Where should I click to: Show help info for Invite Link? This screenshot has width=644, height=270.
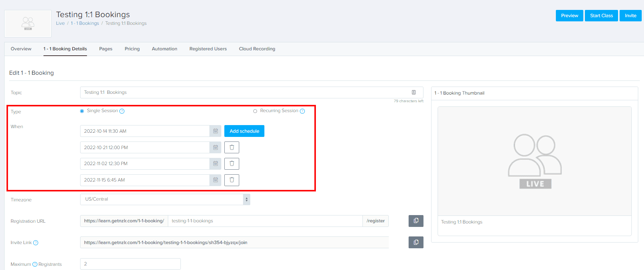pos(36,243)
